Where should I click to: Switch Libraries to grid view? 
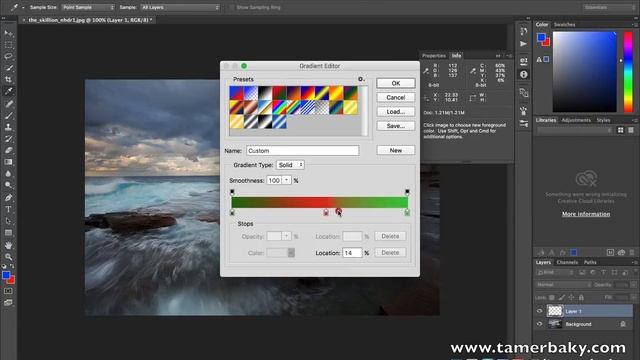point(620,130)
